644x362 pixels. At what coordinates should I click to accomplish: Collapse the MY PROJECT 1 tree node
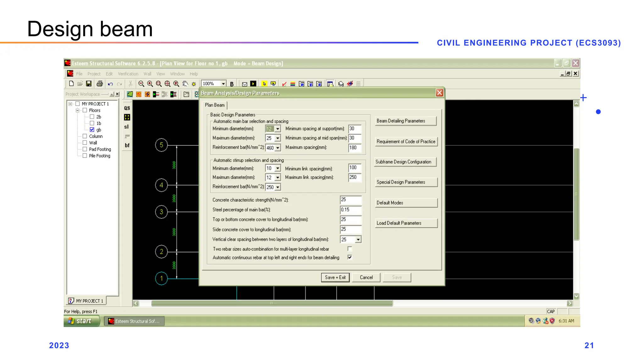coord(70,104)
